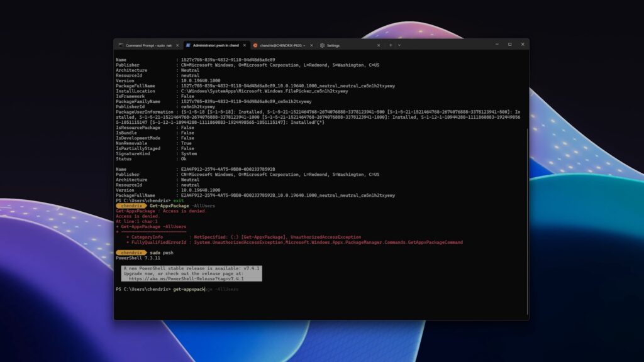644x362 pixels.
Task: Close the Terminal window
Action: [x=523, y=45]
